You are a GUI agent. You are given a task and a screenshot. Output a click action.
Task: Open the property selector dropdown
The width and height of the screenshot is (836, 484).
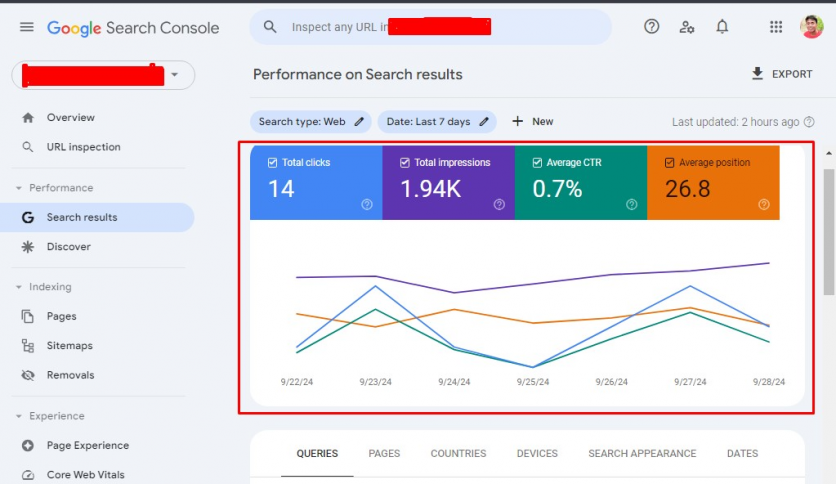pos(176,75)
